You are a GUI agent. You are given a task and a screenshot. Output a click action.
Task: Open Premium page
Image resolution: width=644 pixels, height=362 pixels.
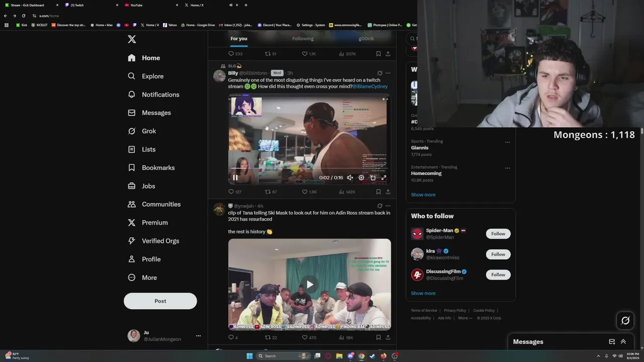pyautogui.click(x=148, y=222)
